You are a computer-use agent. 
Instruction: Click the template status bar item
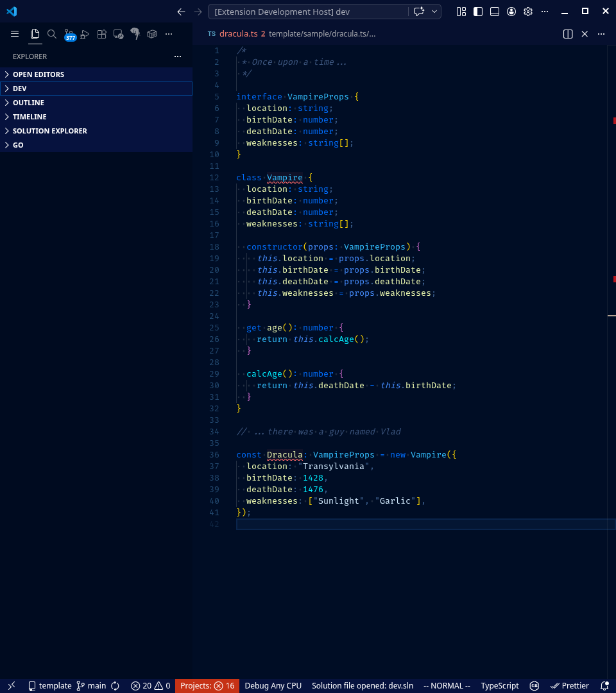pyautogui.click(x=49, y=685)
